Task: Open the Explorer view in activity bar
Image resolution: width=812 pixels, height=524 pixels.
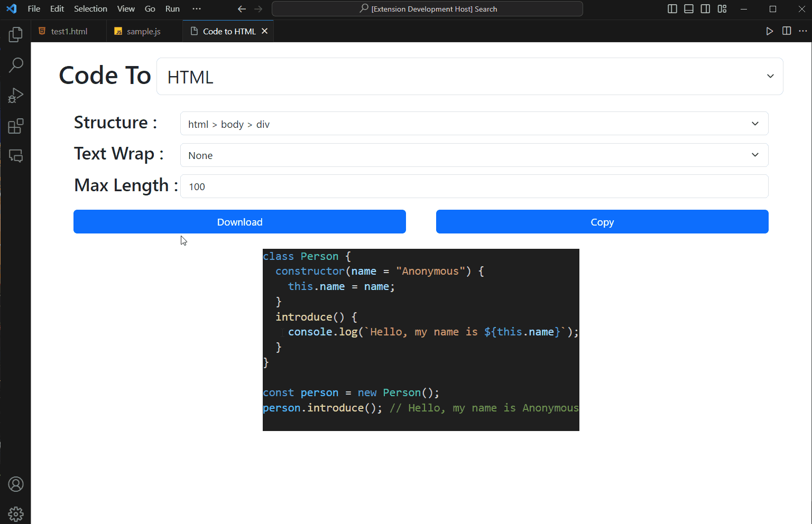Action: (x=16, y=35)
